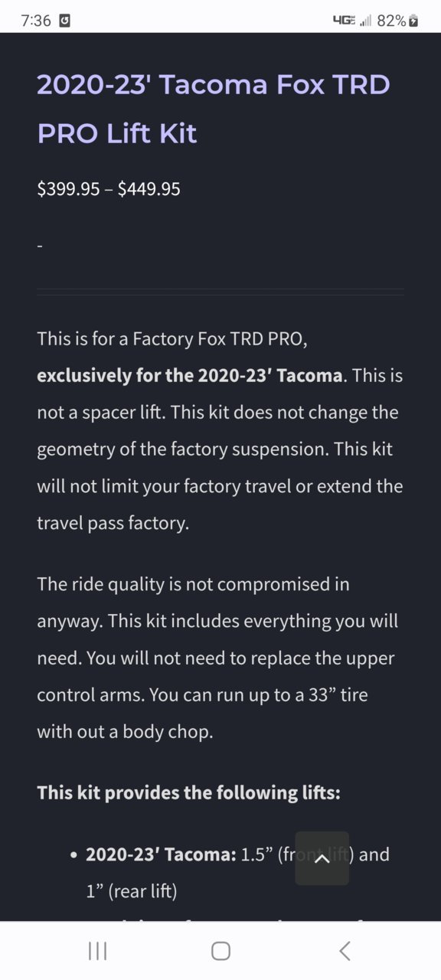
Task: Tap heading "This kit provides the following lifts:"
Action: [188, 792]
